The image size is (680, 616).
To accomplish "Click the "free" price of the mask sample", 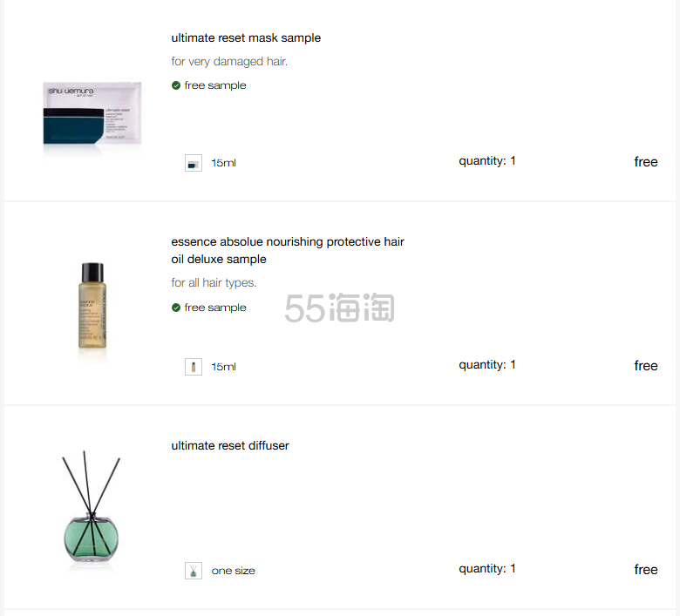I will point(646,162).
